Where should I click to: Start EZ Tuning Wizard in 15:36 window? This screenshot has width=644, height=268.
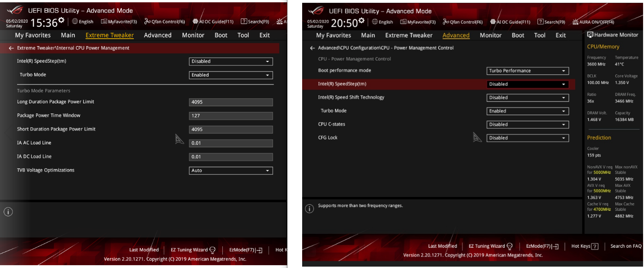click(193, 250)
